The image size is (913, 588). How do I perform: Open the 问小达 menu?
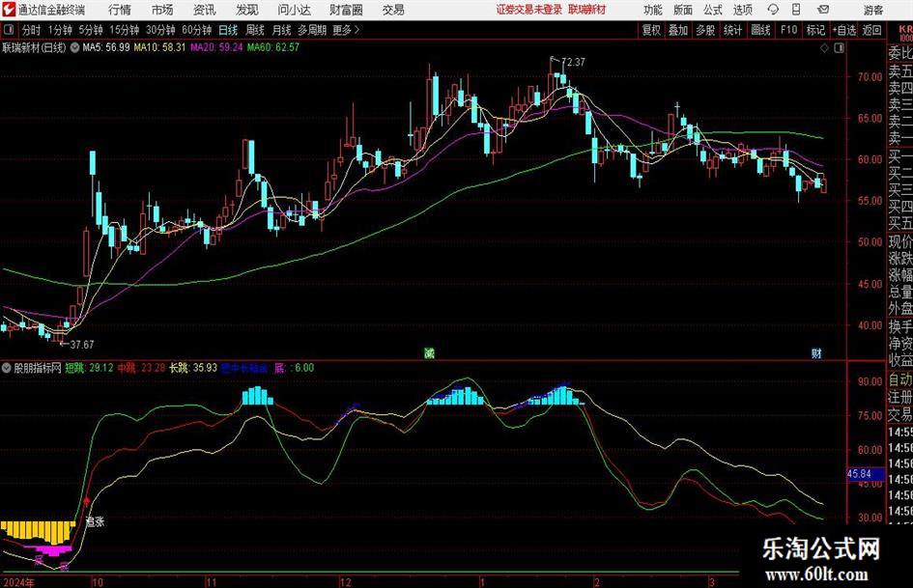pyautogui.click(x=294, y=10)
